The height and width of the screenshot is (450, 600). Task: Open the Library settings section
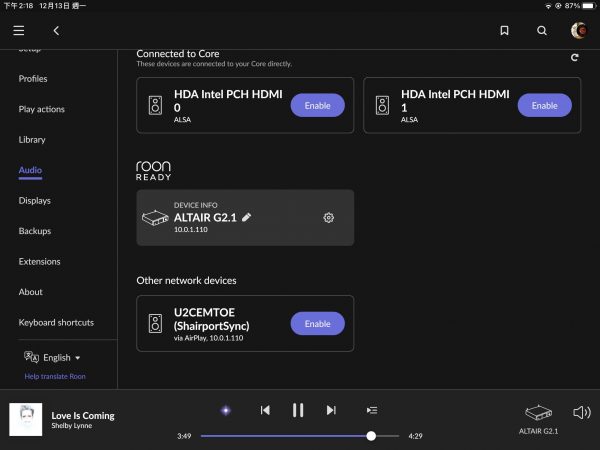tap(32, 140)
